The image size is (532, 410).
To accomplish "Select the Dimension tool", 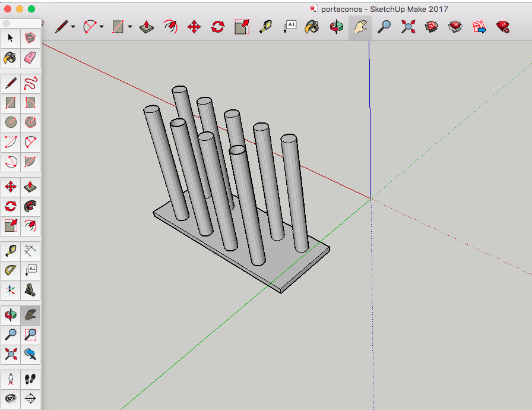I will coord(30,251).
